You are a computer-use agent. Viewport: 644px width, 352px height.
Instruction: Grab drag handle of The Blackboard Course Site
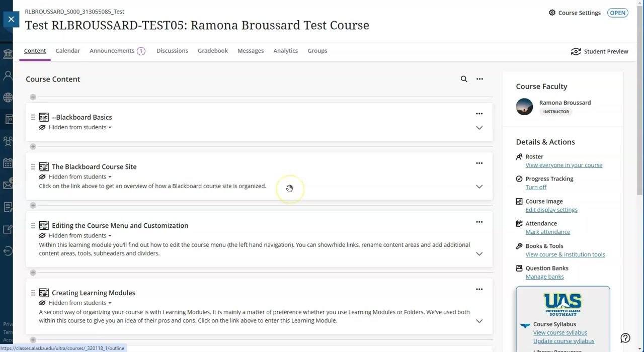click(33, 166)
